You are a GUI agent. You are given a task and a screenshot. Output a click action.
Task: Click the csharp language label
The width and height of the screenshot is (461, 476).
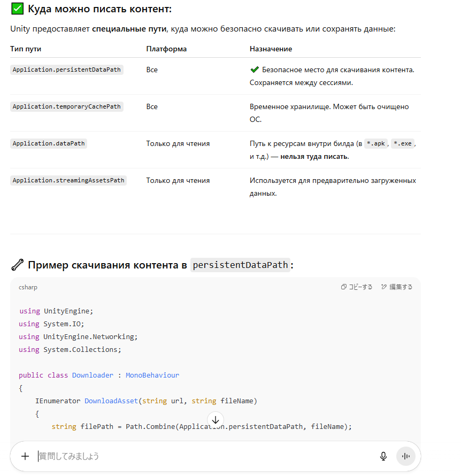pyautogui.click(x=28, y=287)
